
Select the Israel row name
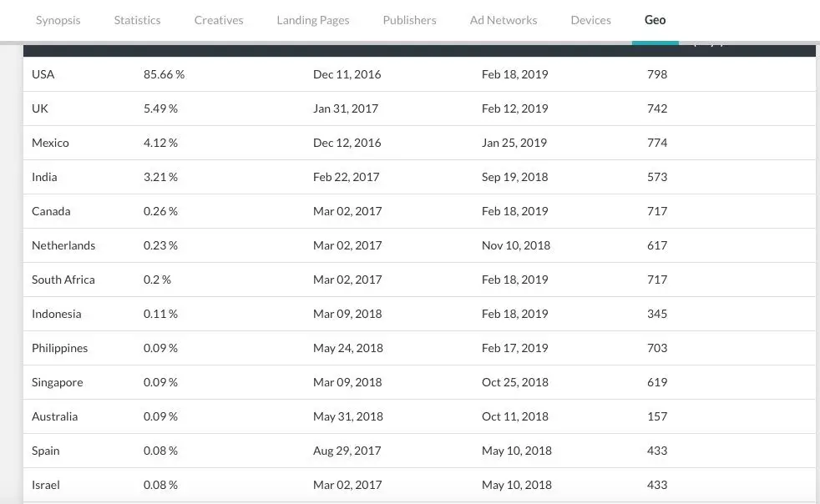pos(45,485)
